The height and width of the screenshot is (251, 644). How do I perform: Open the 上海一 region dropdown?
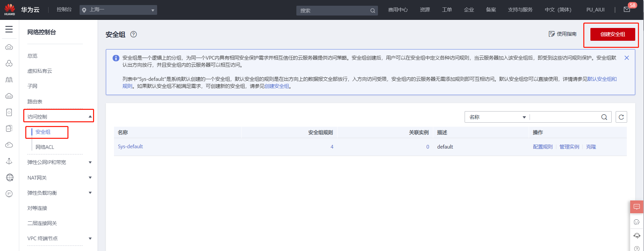(x=118, y=10)
